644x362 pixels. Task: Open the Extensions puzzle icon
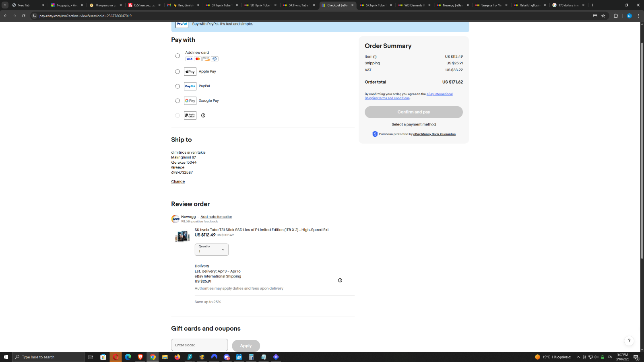[x=616, y=16]
